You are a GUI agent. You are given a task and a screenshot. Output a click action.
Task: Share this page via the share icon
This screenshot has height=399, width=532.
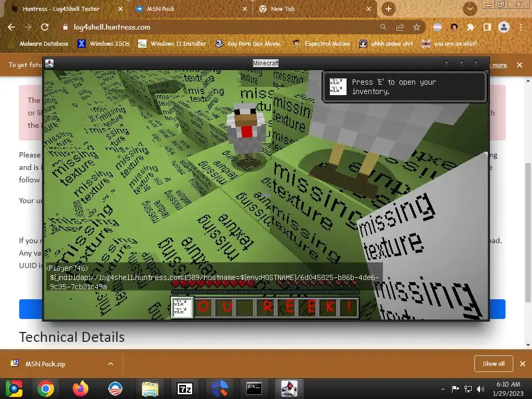coord(400,27)
